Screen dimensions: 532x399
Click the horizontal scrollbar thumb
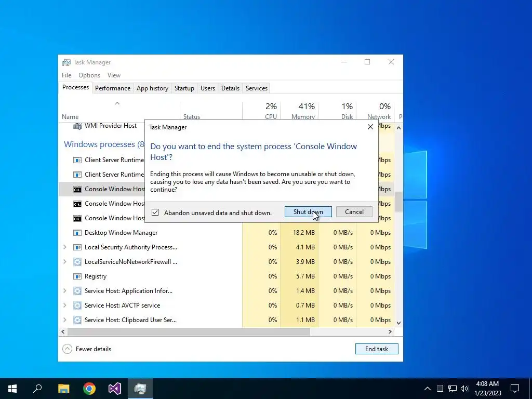coord(188,332)
